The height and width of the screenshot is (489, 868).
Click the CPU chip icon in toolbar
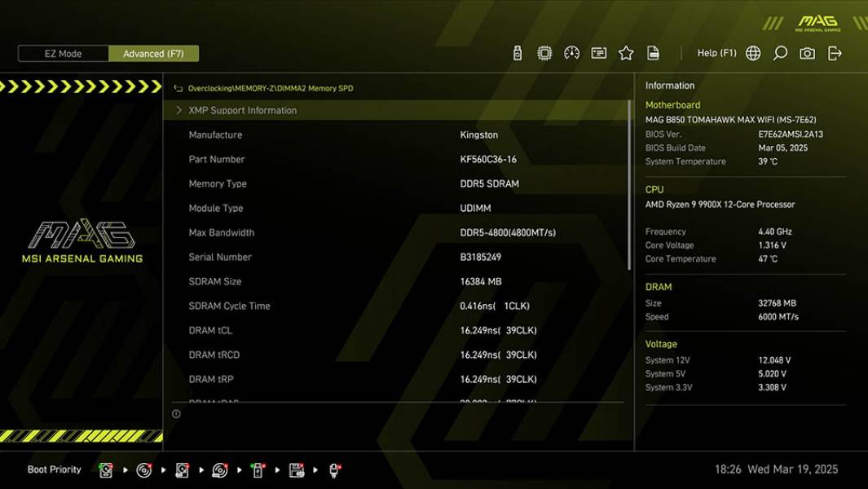[x=544, y=53]
